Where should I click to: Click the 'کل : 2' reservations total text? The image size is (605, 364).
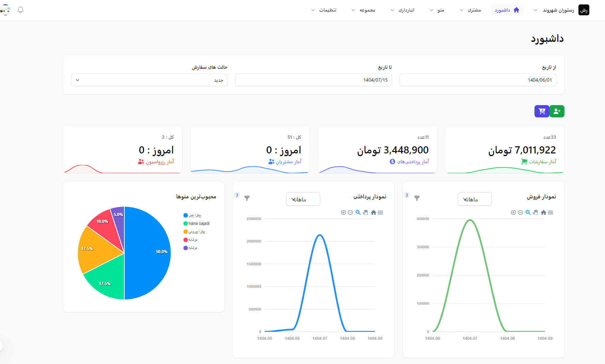[x=168, y=137]
